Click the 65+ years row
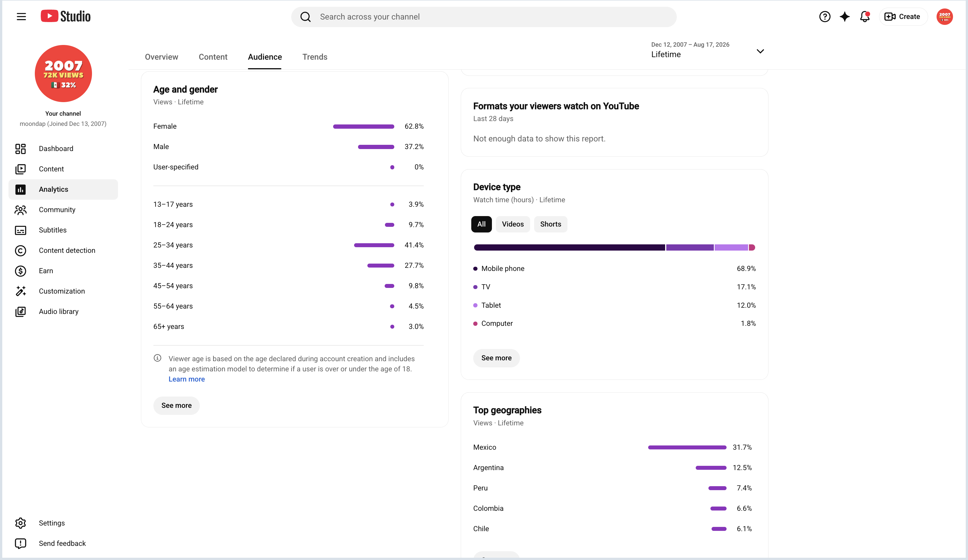 (288, 326)
